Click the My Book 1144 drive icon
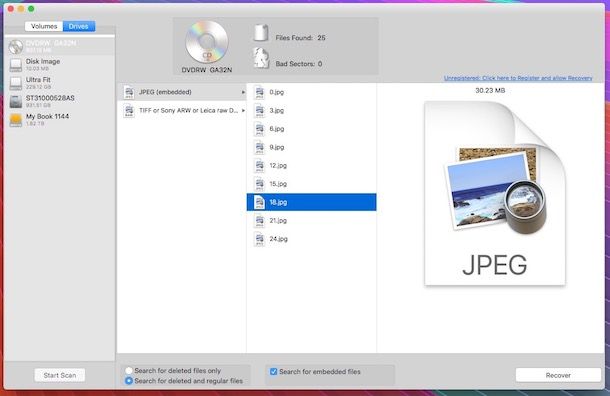The image size is (610, 396). coord(16,120)
